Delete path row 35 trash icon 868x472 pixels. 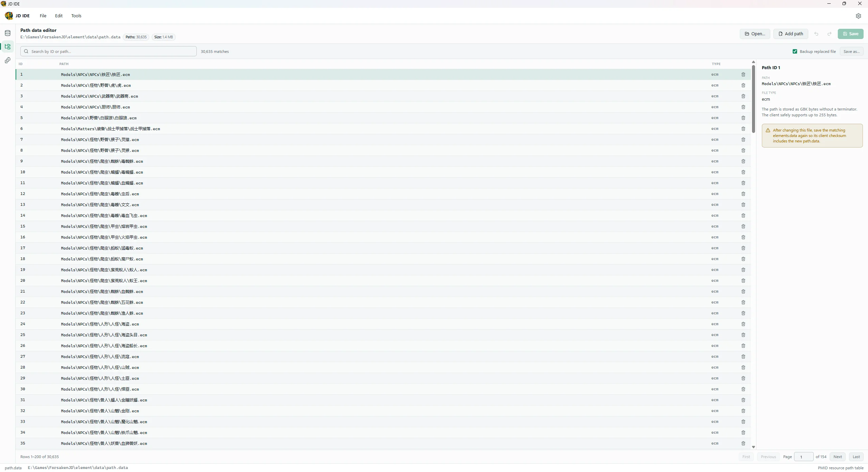click(743, 444)
